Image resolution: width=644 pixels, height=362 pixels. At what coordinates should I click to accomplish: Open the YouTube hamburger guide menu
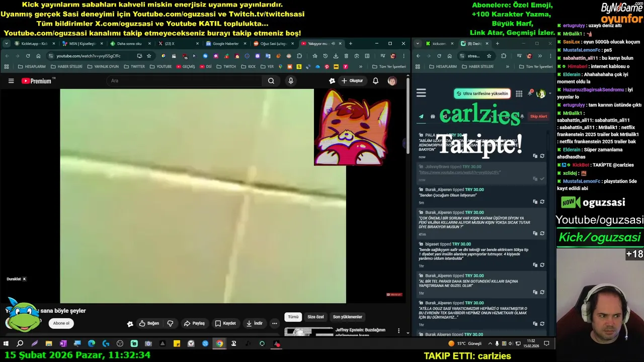click(11, 81)
